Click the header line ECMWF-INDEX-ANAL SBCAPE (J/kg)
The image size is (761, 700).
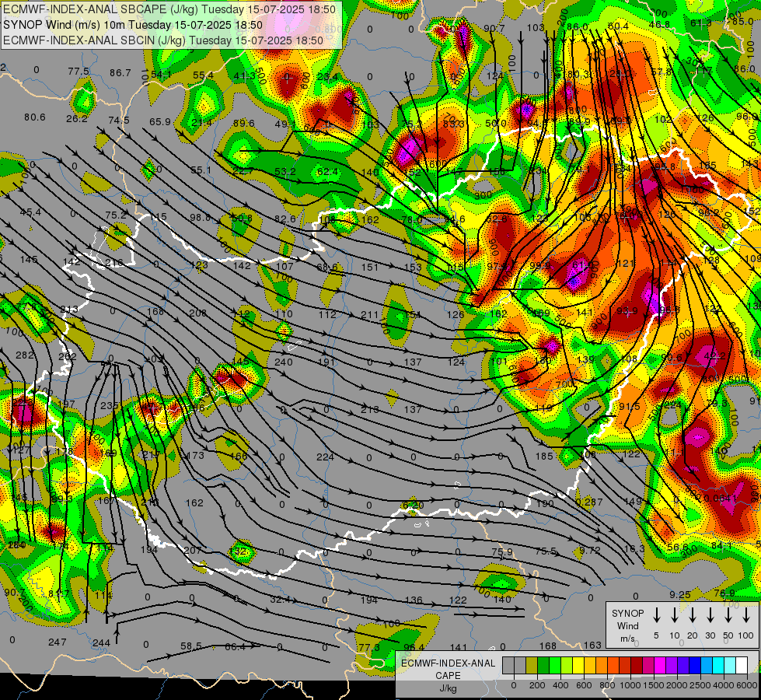point(169,9)
